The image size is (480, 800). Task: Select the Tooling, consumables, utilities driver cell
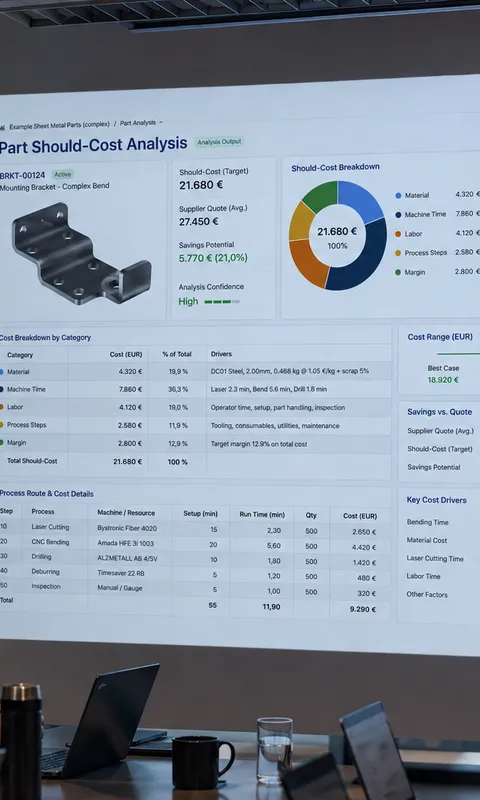point(275,426)
